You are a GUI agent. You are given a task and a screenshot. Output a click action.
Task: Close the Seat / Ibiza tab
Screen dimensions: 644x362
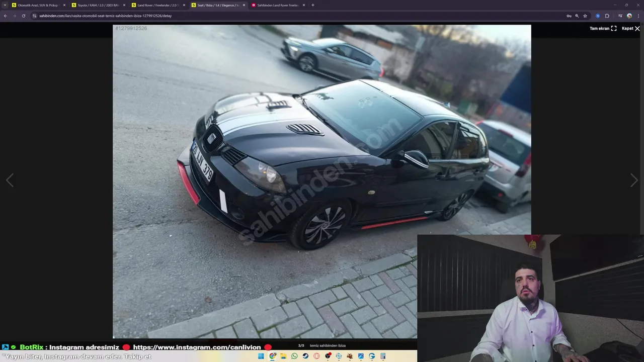point(244,5)
